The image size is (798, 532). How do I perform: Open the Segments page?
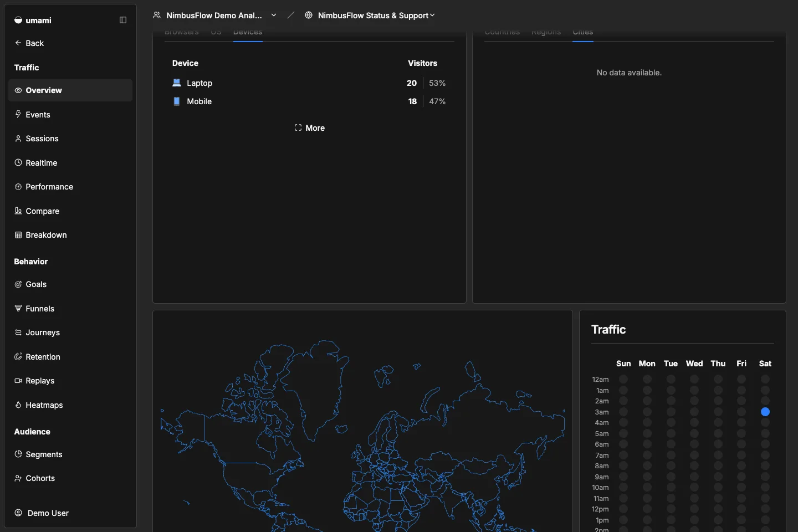coord(70,454)
